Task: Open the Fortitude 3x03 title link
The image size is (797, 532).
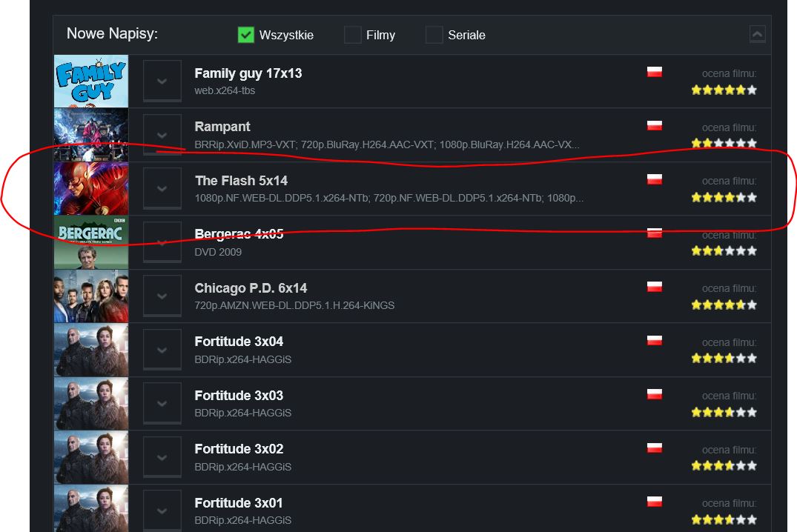Action: pos(239,396)
